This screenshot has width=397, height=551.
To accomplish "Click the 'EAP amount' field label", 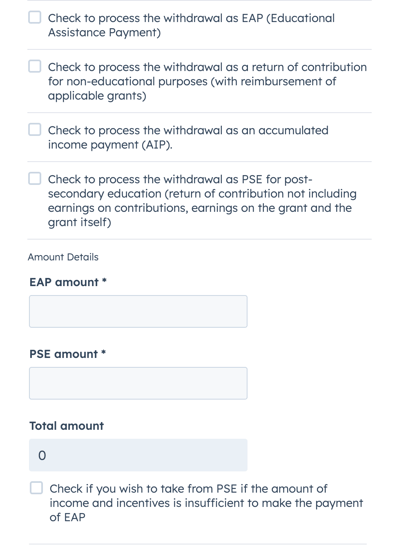I will 64,282.
